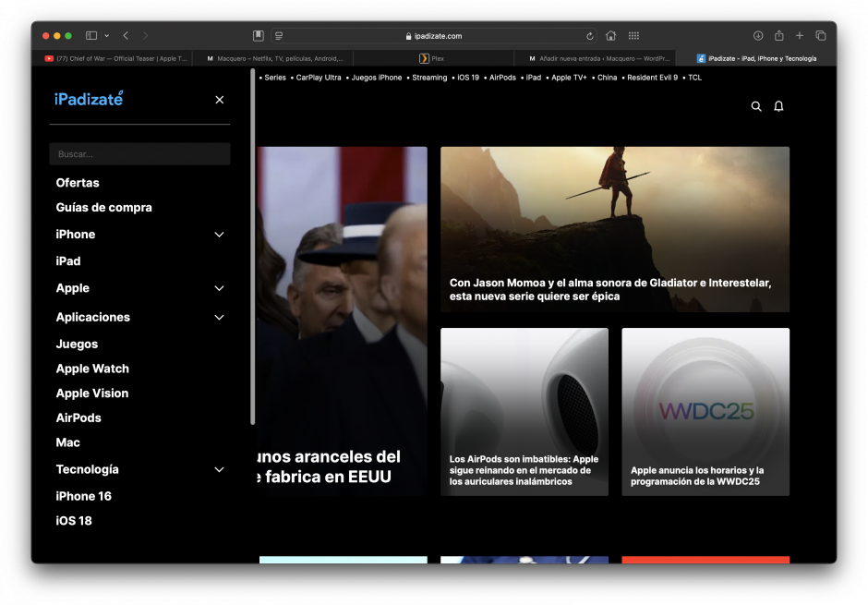Open the Streaming topic link

[x=429, y=78]
